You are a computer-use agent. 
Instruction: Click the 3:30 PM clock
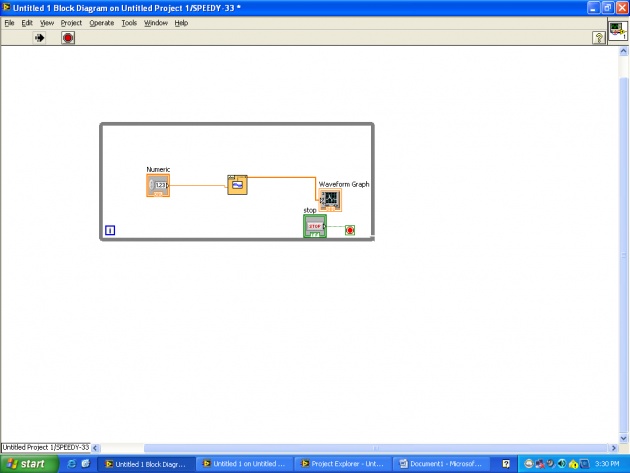607,464
